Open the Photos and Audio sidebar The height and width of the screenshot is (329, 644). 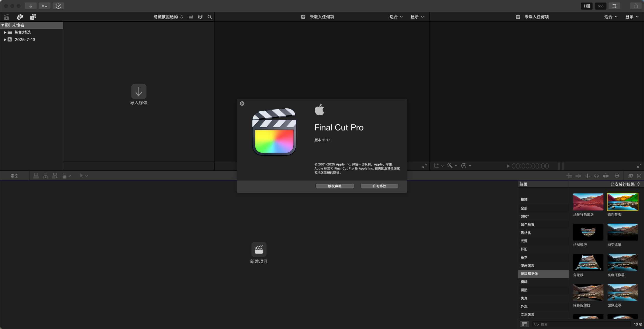point(20,17)
